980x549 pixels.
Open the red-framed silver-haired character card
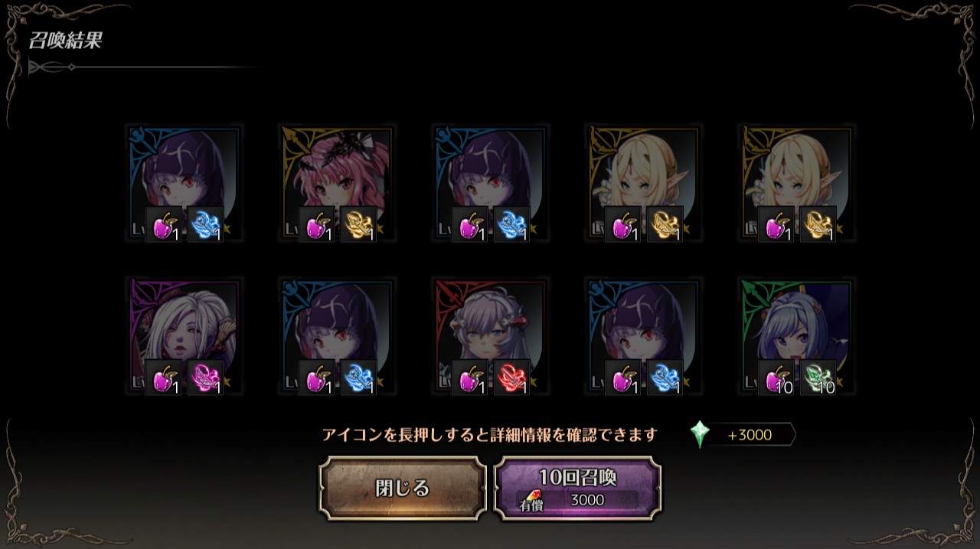490,337
